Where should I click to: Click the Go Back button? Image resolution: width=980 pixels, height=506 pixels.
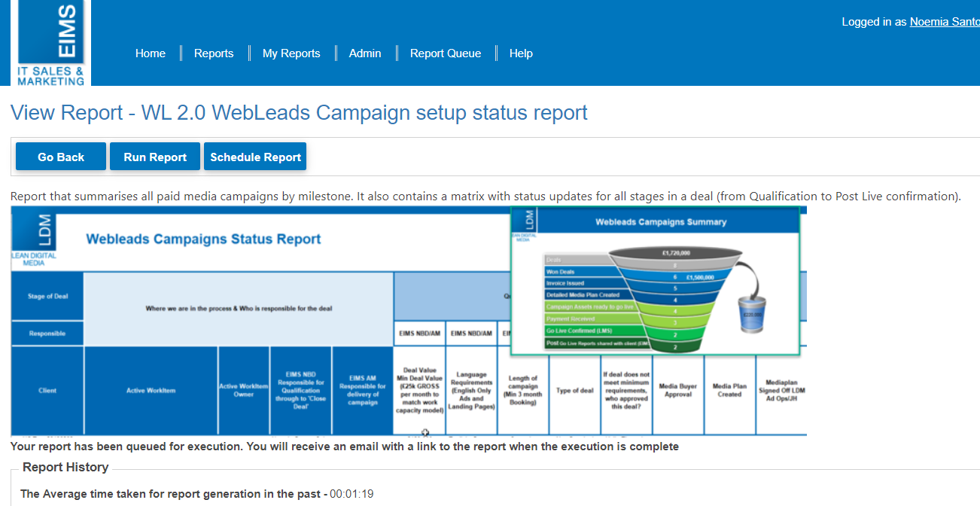click(61, 157)
